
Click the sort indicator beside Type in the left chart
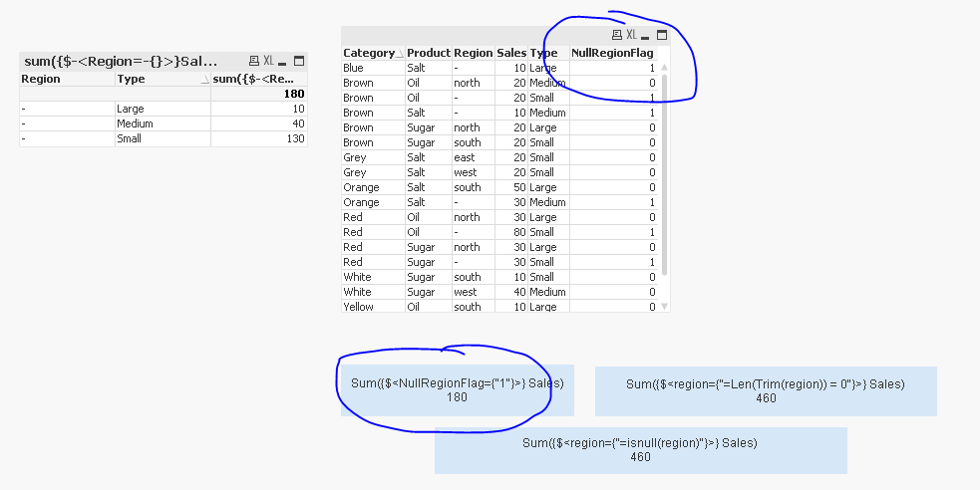coord(204,80)
